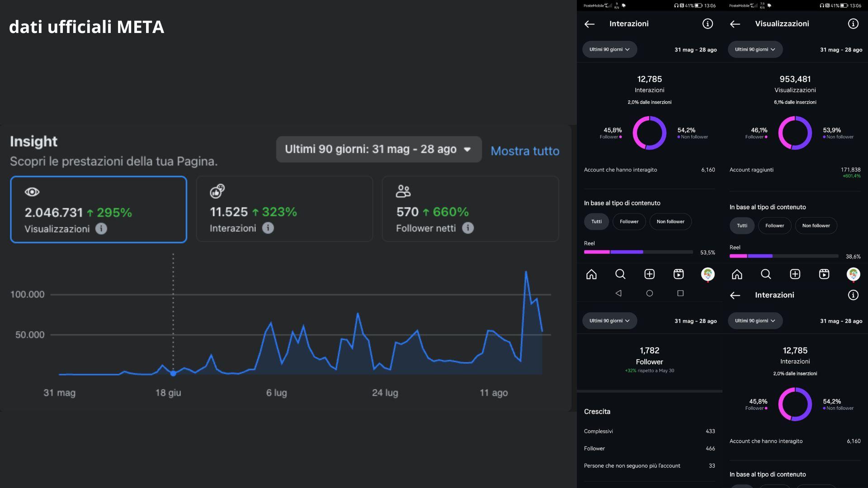Tap back arrow on the Visualizzazioni phone screen
The width and height of the screenshot is (868, 488).
pos(735,24)
